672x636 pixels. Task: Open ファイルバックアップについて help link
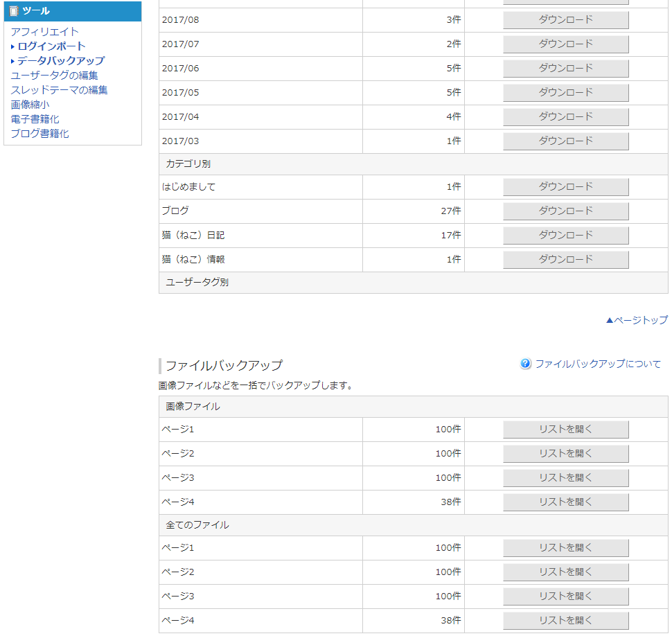[x=598, y=364]
